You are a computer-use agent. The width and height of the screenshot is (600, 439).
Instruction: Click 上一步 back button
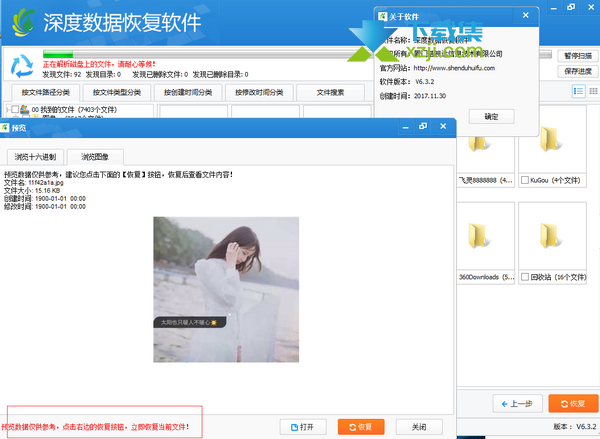click(517, 403)
